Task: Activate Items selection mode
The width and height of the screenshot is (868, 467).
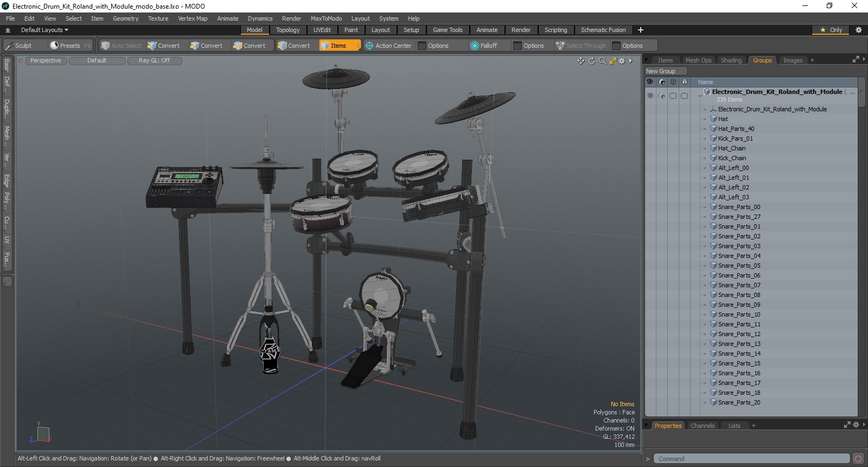Action: [340, 46]
